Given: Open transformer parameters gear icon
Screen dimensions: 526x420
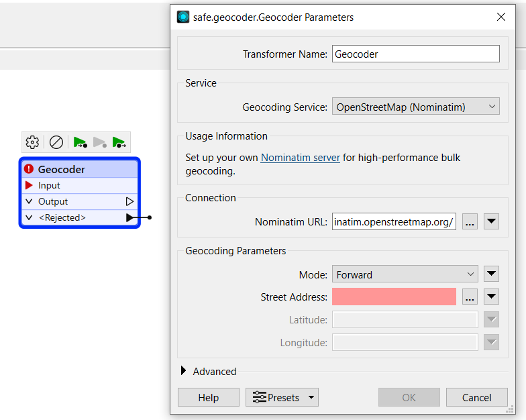Looking at the screenshot, I should pyautogui.click(x=32, y=142).
